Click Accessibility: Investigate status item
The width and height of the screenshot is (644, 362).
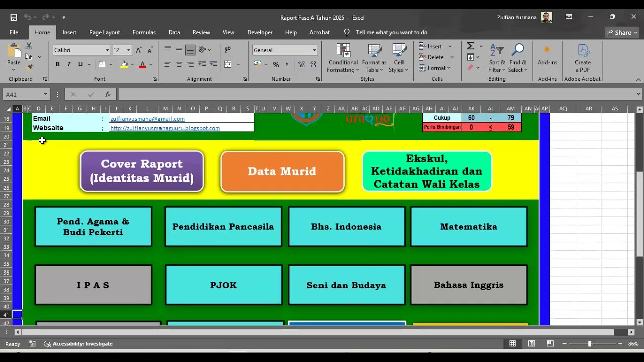click(x=78, y=344)
